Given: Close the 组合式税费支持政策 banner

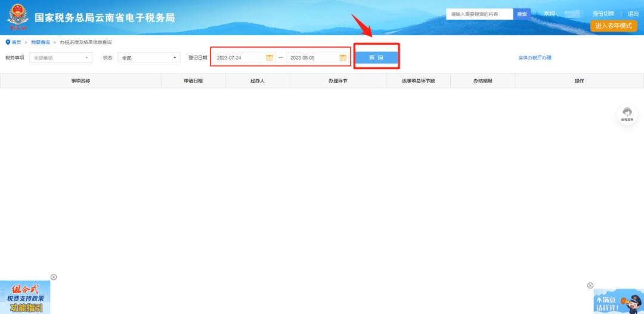Looking at the screenshot, I should click(x=54, y=277).
